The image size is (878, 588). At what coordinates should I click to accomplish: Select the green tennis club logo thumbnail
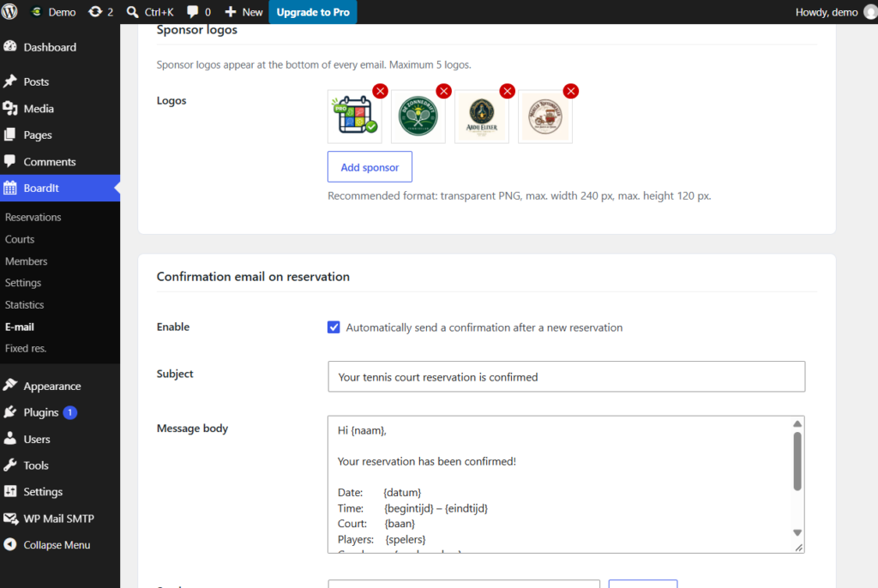[x=418, y=117]
